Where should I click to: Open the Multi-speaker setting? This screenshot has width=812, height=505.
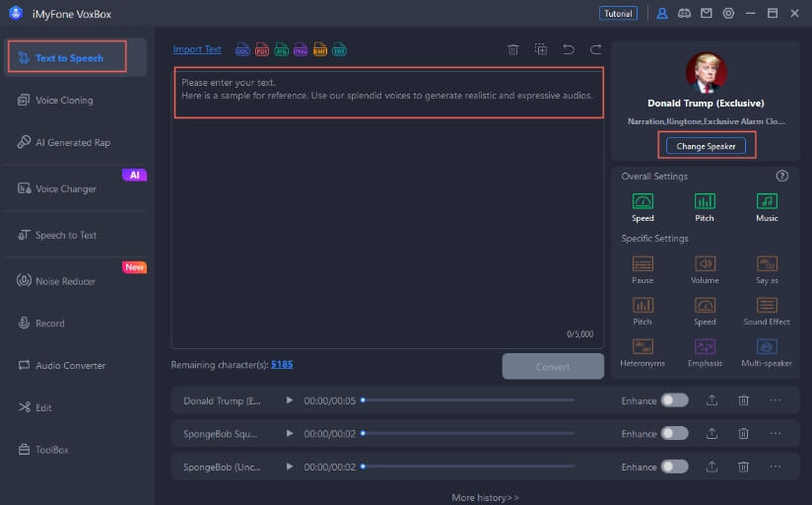tap(767, 347)
